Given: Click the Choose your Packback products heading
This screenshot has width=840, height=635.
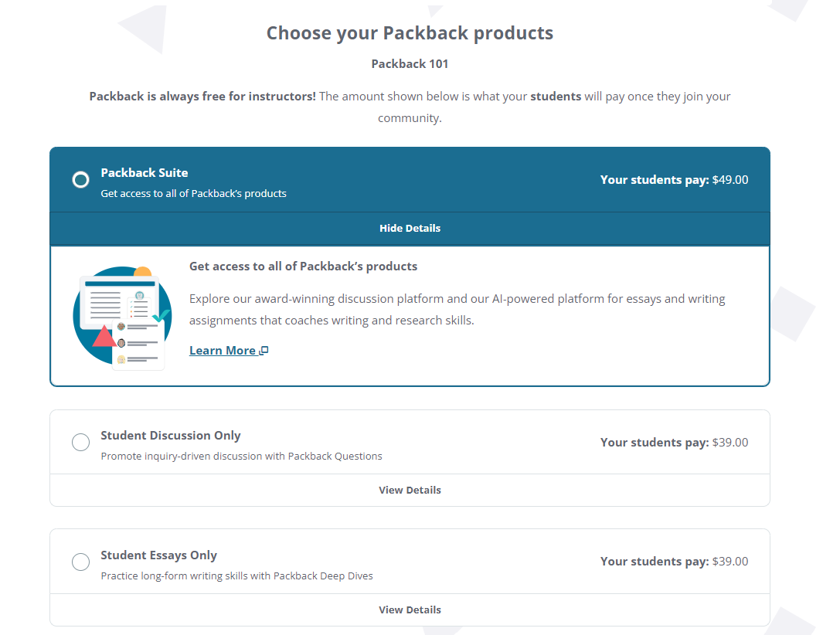Looking at the screenshot, I should pyautogui.click(x=410, y=32).
